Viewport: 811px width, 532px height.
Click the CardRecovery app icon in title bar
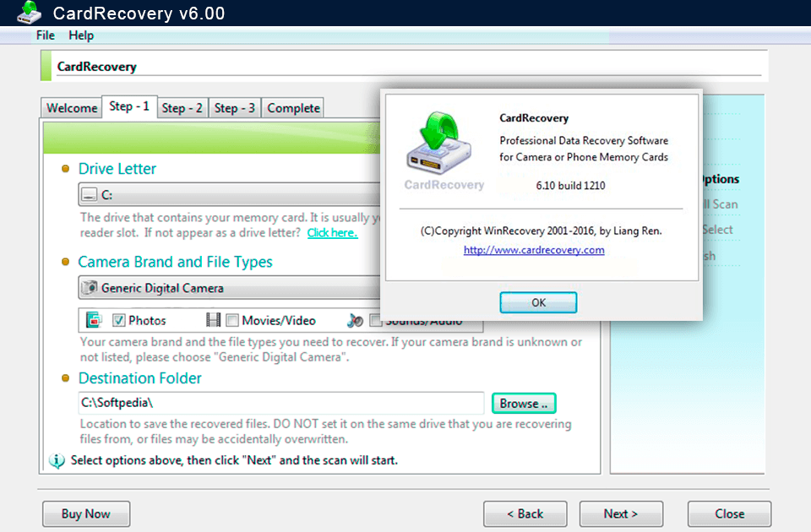[29, 13]
